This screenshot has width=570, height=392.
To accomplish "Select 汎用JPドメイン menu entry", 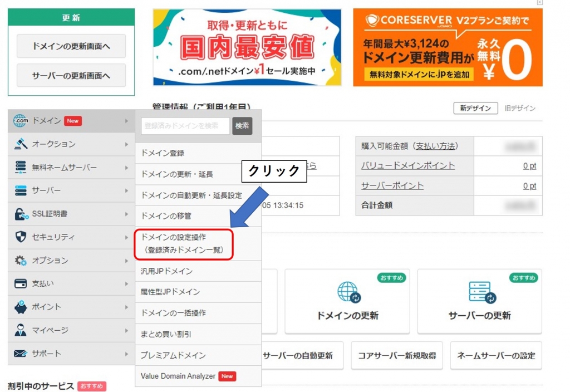I will (x=198, y=271).
